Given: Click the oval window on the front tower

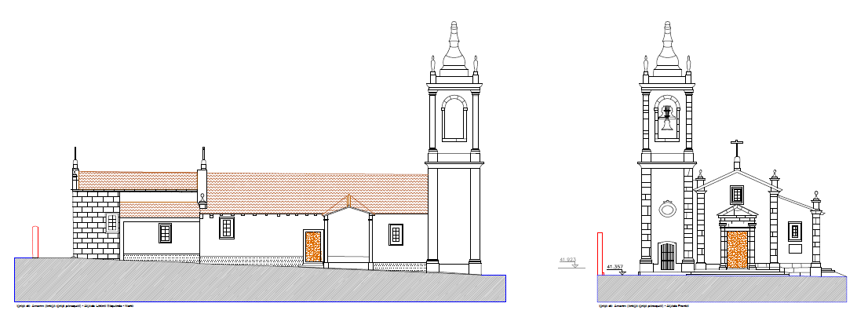Looking at the screenshot, I should 667,209.
